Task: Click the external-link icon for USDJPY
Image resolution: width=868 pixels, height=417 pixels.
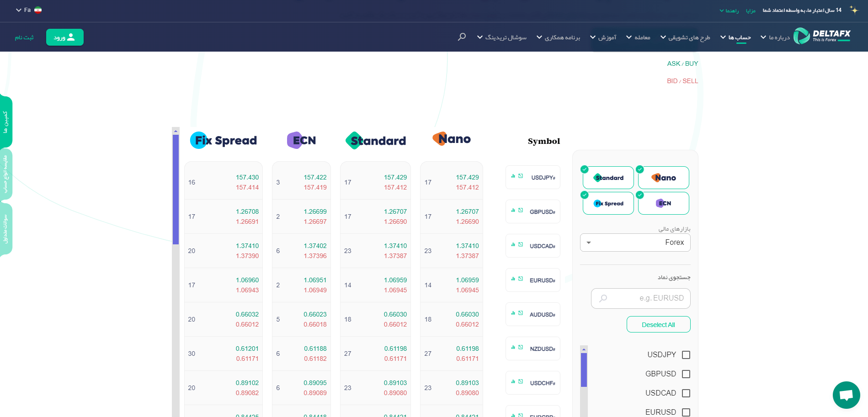Action: pos(521,176)
